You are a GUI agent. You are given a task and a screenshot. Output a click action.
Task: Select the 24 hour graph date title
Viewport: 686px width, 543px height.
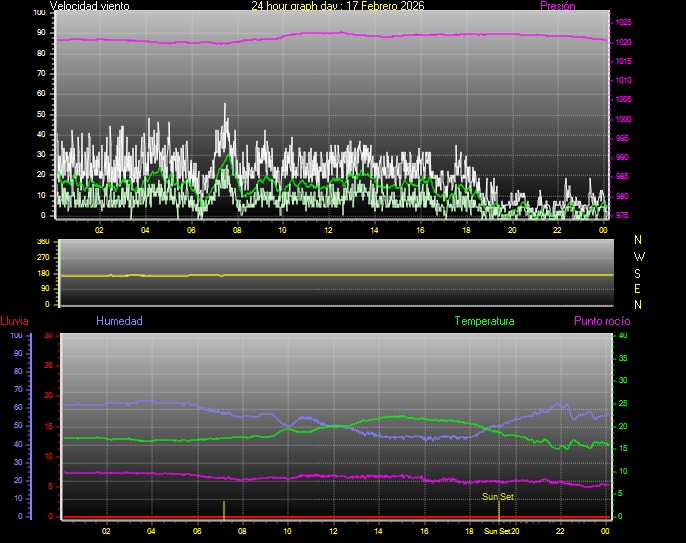[337, 6]
